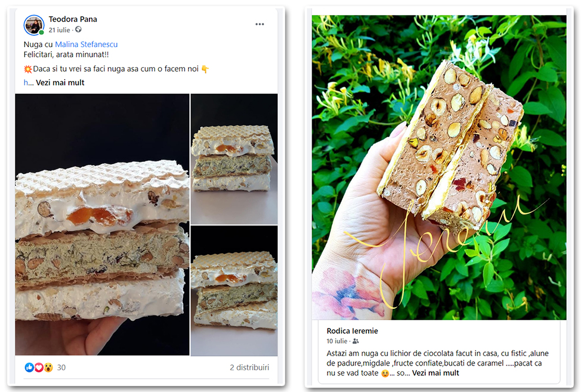Click the globe public-audience icon

click(x=78, y=29)
